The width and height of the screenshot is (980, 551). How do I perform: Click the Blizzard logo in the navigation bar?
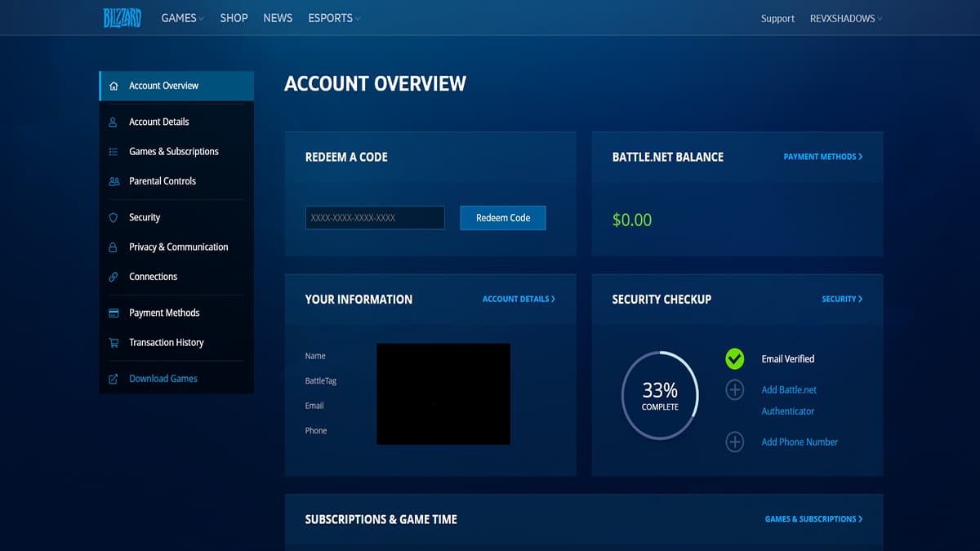[x=122, y=17]
